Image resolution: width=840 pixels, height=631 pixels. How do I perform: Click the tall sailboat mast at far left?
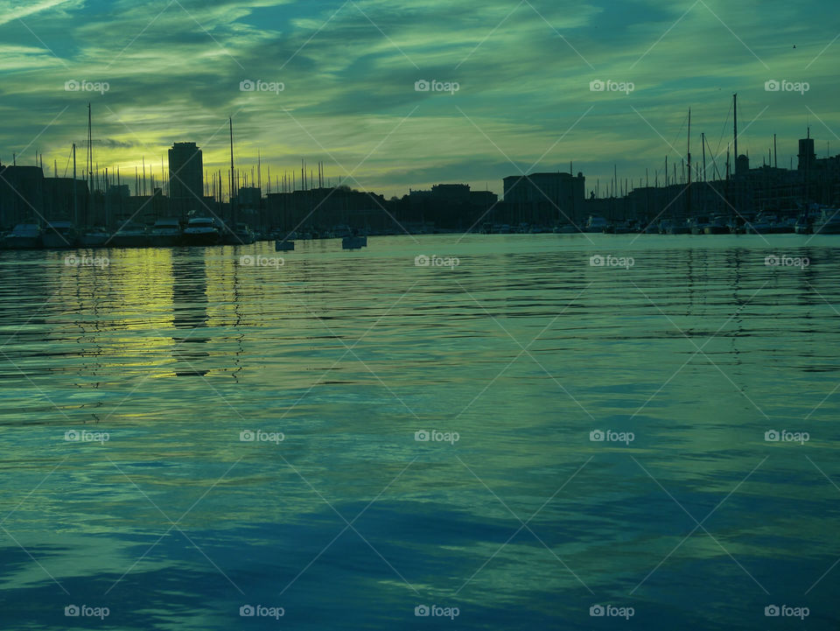(89, 149)
